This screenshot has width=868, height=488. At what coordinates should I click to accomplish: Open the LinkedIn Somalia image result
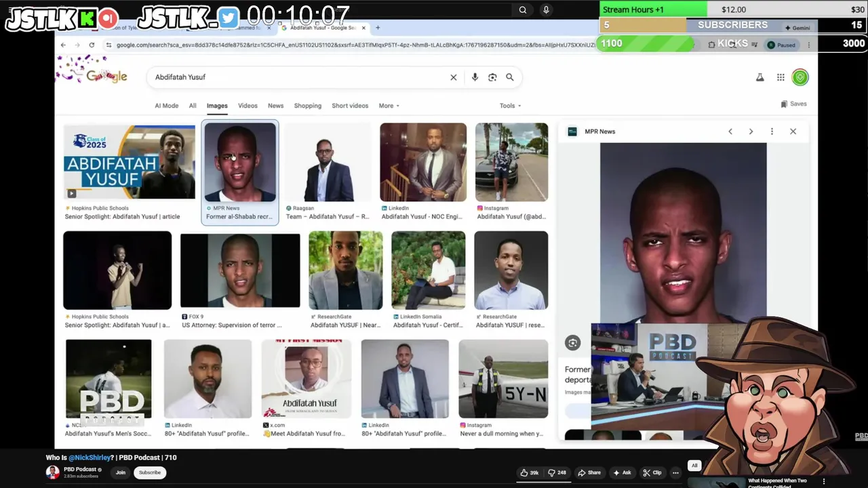(429, 270)
